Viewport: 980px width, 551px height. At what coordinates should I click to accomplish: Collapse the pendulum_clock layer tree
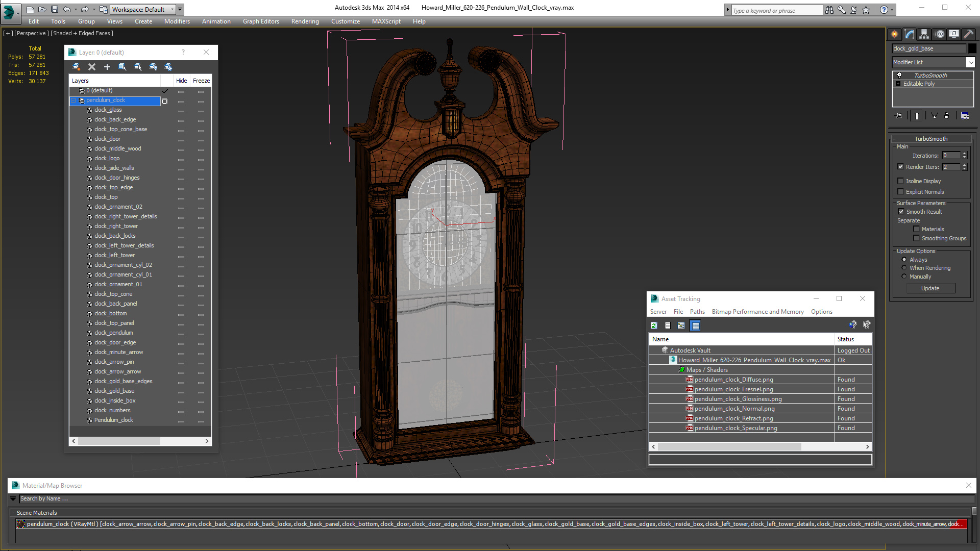(x=73, y=101)
